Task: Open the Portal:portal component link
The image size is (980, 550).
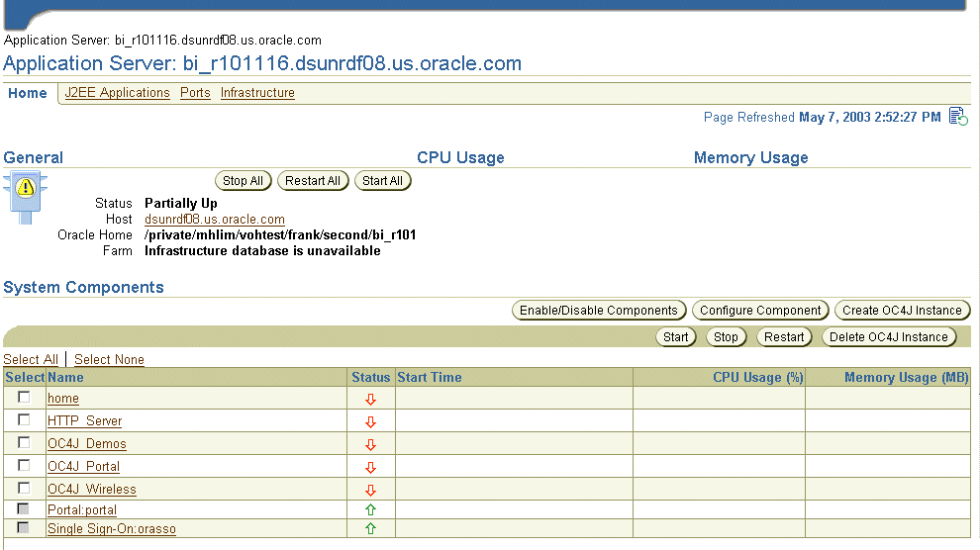Action: click(82, 510)
